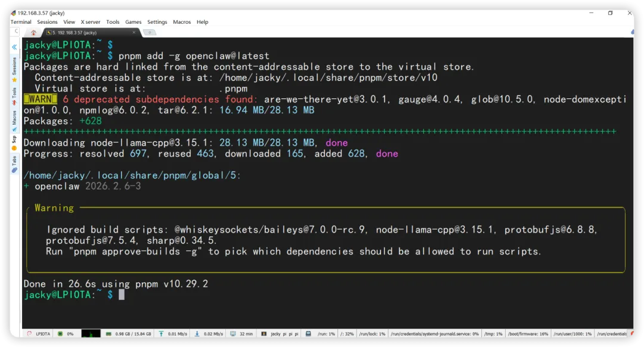Image resolution: width=644 pixels, height=347 pixels.
Task: Click the uptime 32 min monitor indicator
Action: 241,334
